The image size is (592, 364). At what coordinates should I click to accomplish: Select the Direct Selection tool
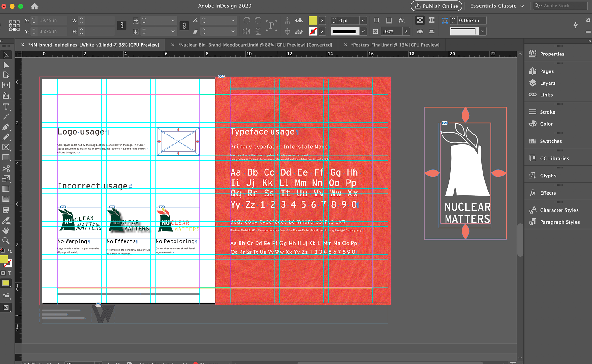pos(6,65)
